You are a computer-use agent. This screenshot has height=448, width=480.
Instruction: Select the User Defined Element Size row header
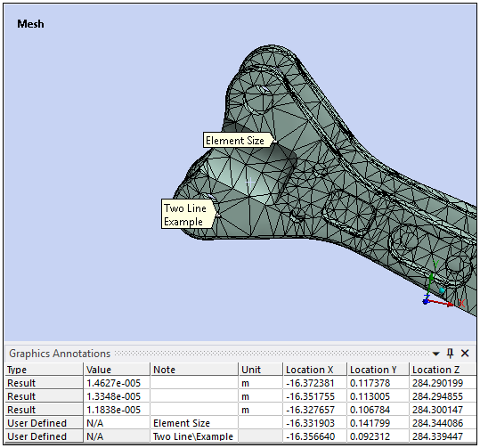click(x=44, y=423)
